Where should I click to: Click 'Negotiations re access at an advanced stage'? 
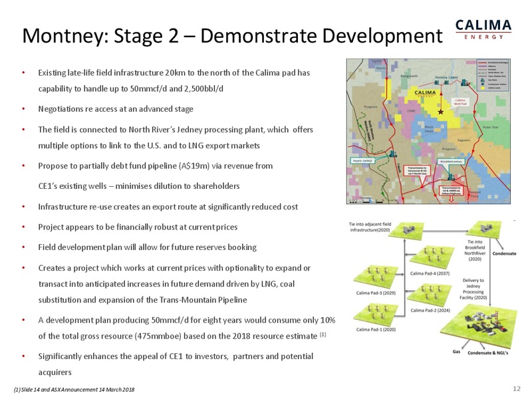coord(116,109)
